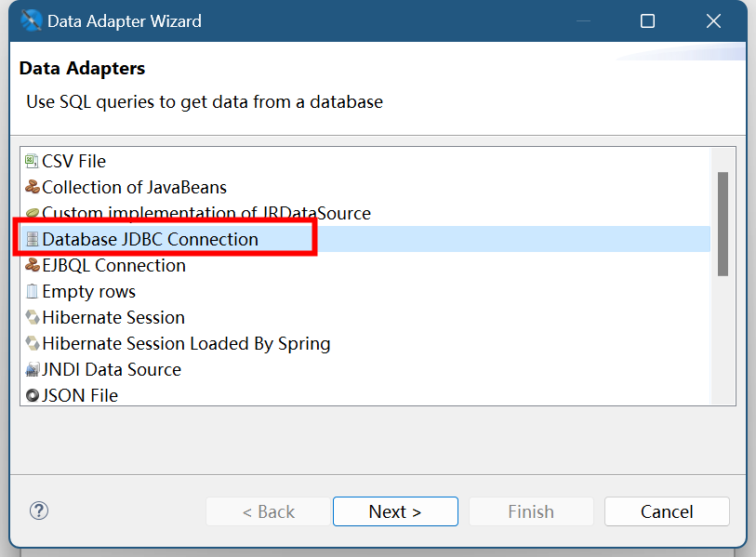
Task: Click the adapter list vertical scrollbar
Action: tap(723, 223)
